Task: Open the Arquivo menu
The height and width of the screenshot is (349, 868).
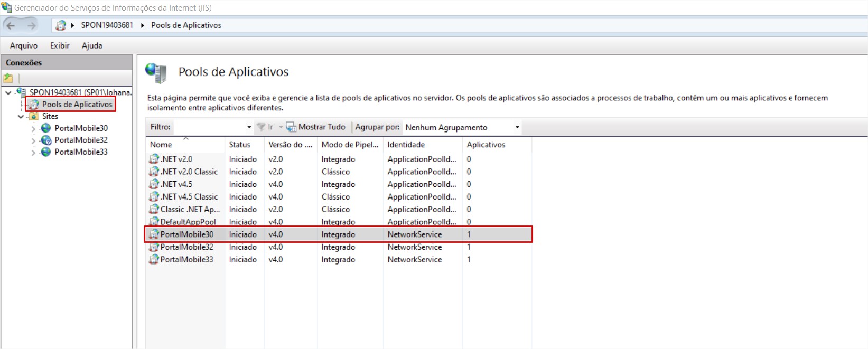Action: point(24,45)
